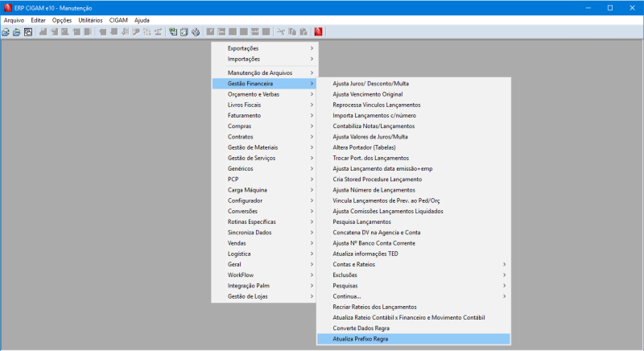
Task: Select Integração Palm menu entry
Action: coord(264,286)
